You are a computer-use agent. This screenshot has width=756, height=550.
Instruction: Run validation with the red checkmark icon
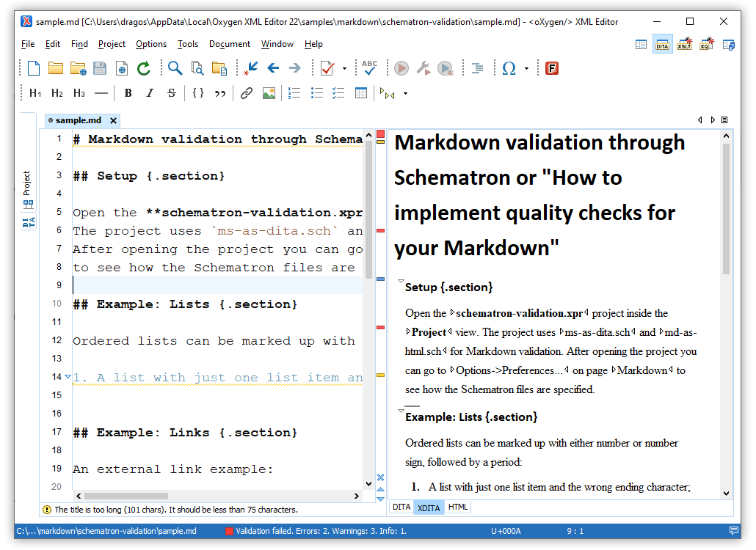pyautogui.click(x=327, y=68)
